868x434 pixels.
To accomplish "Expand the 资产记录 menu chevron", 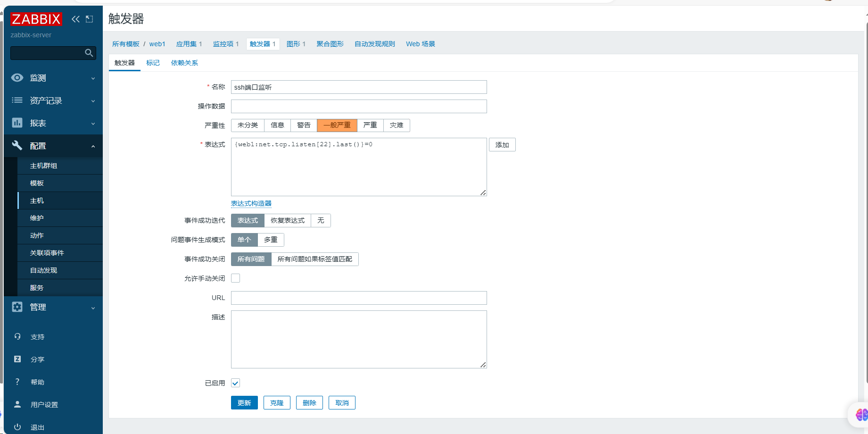I will coord(93,101).
